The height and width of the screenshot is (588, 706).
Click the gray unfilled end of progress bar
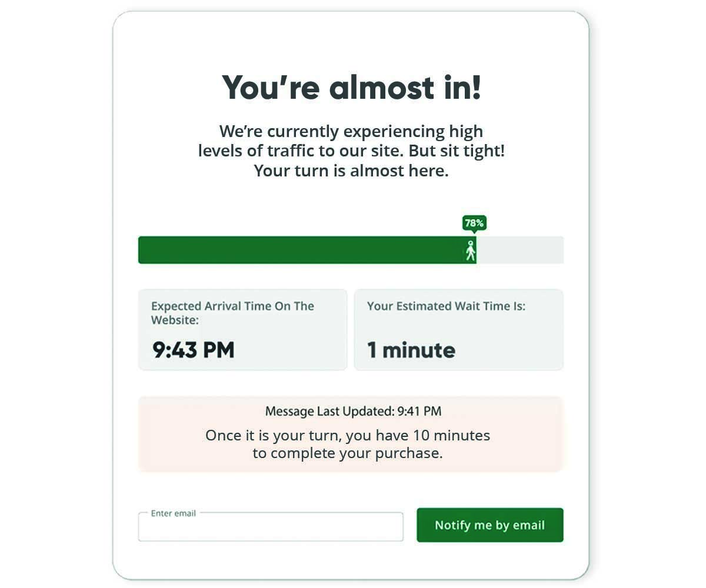[x=519, y=250]
